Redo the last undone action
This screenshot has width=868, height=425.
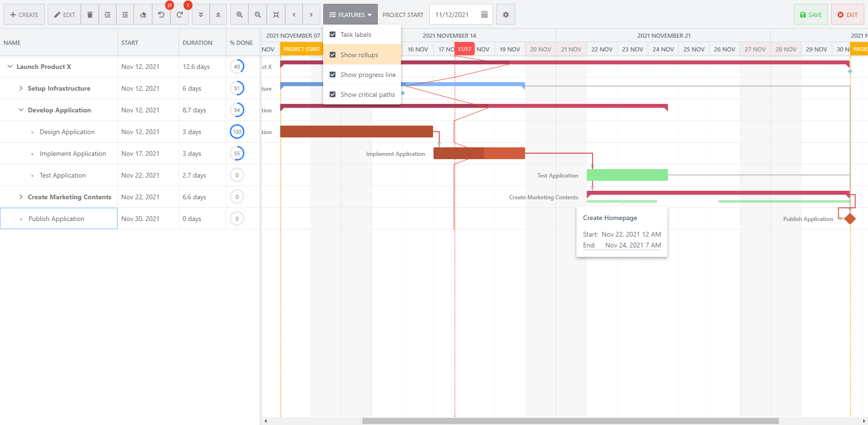click(x=180, y=15)
